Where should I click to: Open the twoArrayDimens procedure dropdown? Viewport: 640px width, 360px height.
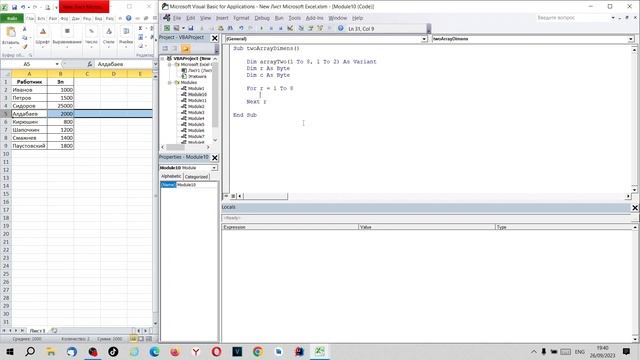click(x=631, y=39)
